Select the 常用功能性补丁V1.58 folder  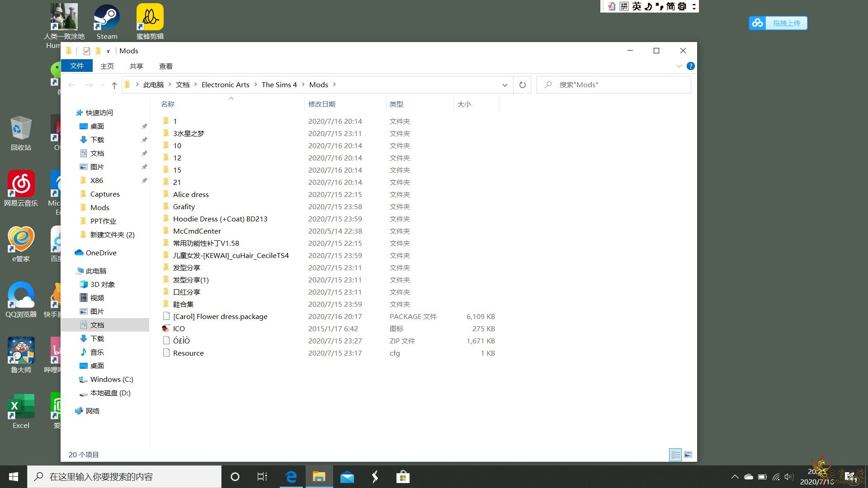click(x=206, y=243)
